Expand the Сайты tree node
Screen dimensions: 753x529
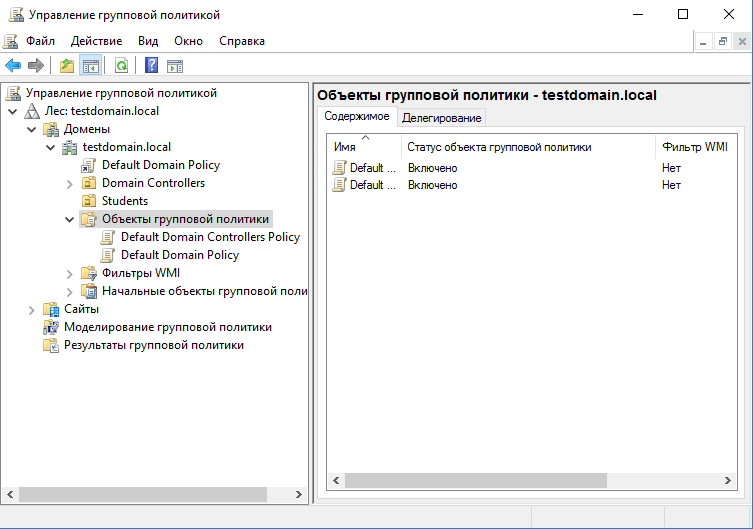pos(31,309)
